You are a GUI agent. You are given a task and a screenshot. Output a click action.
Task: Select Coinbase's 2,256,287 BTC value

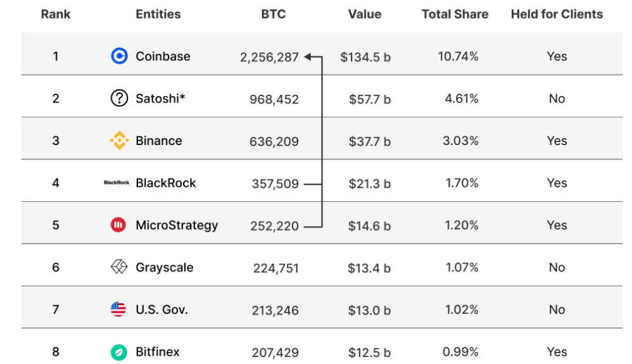click(x=269, y=57)
